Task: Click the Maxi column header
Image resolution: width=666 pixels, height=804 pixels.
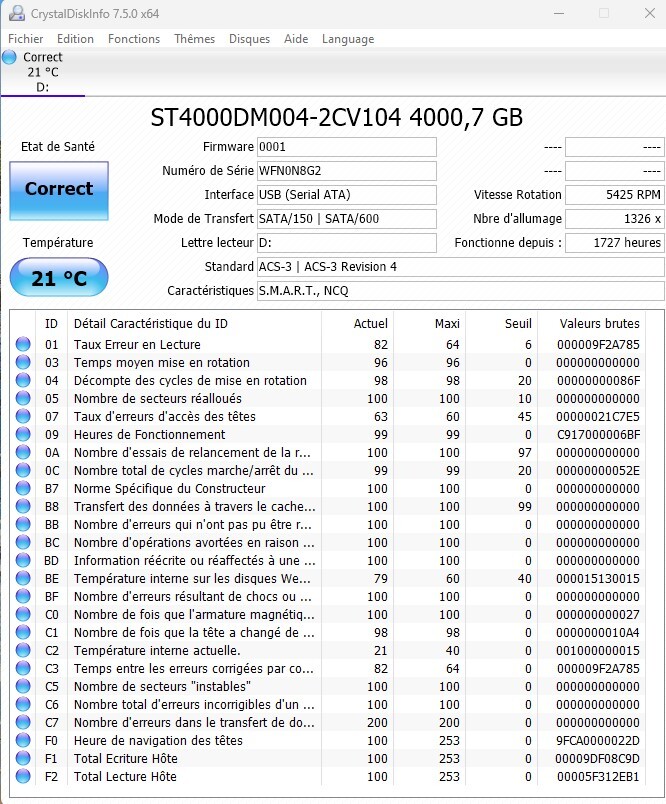Action: click(430, 324)
